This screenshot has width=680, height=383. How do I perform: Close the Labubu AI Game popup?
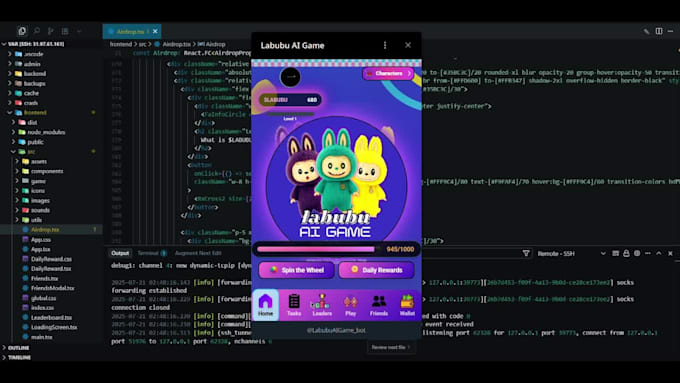[x=408, y=45]
